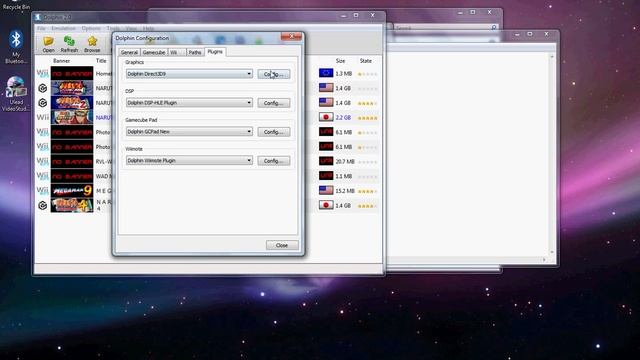Click the star rating beside 15.2 MB

coord(367,191)
